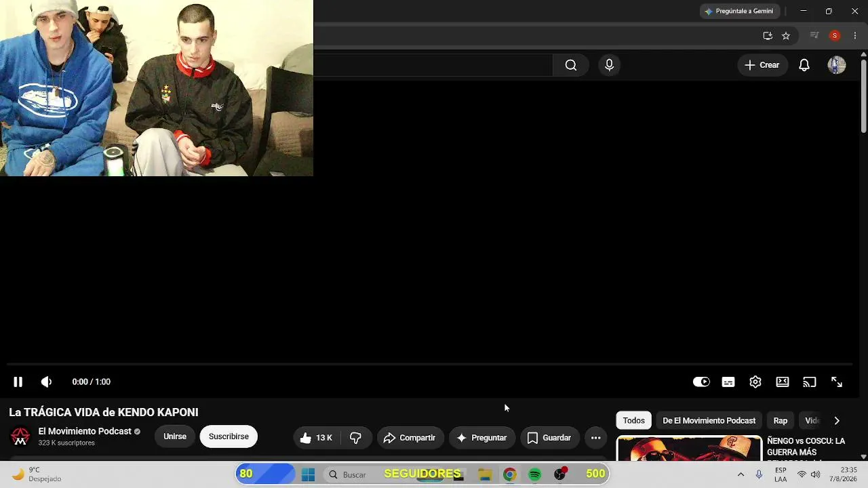Toggle subtitles in the video player
Screen dimensions: 868x488
tap(728, 382)
